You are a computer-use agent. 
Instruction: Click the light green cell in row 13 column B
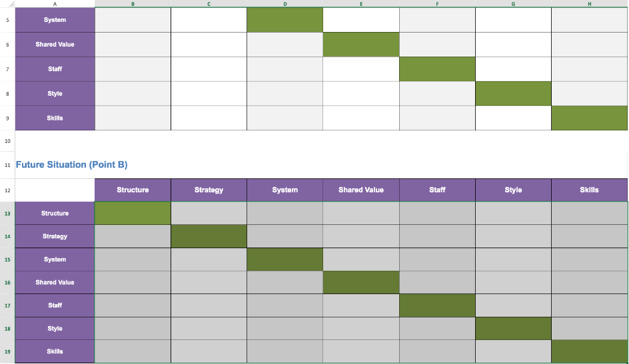[x=133, y=214]
